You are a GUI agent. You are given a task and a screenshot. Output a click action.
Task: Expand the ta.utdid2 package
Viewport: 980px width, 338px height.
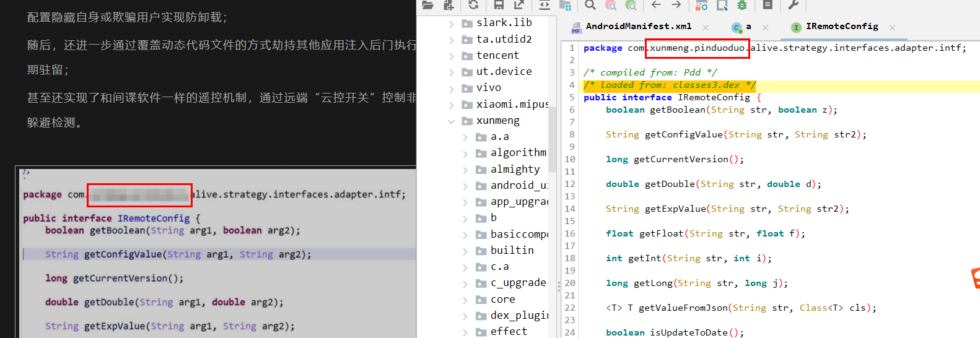pyautogui.click(x=451, y=40)
